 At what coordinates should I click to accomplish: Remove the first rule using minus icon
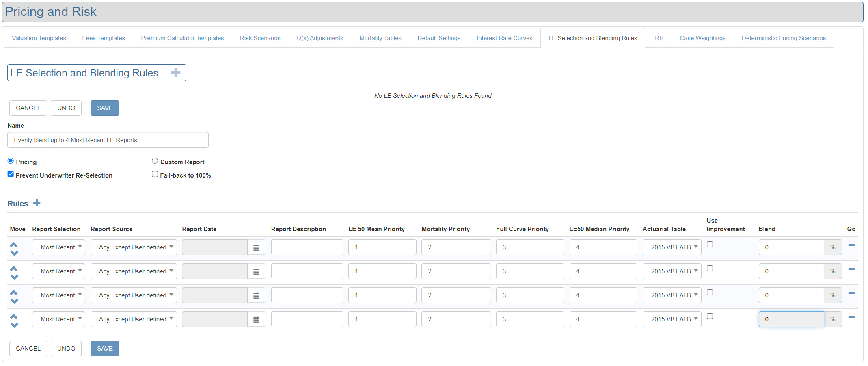click(x=851, y=245)
